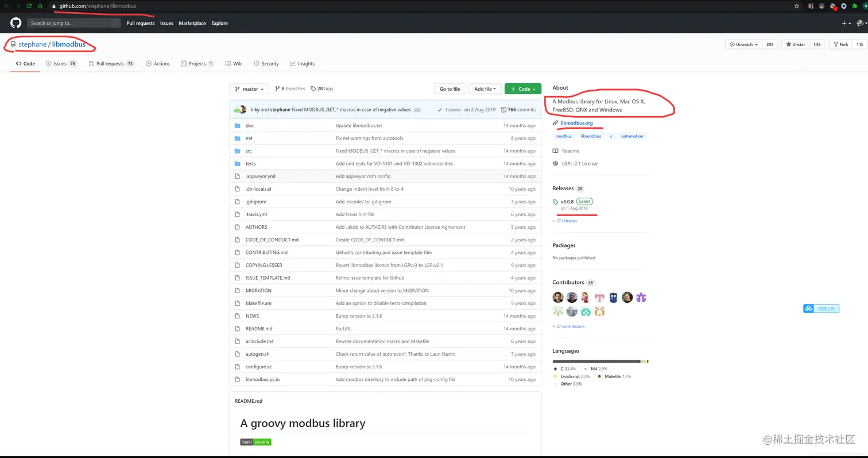Open the src folder icon
The image size is (868, 458).
[238, 151]
